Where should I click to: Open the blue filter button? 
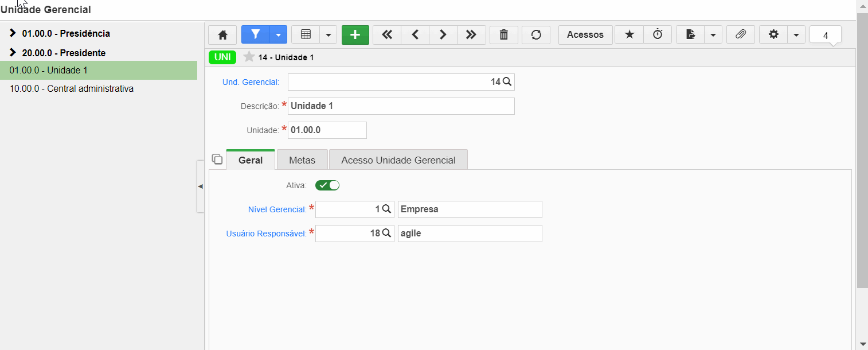click(256, 35)
